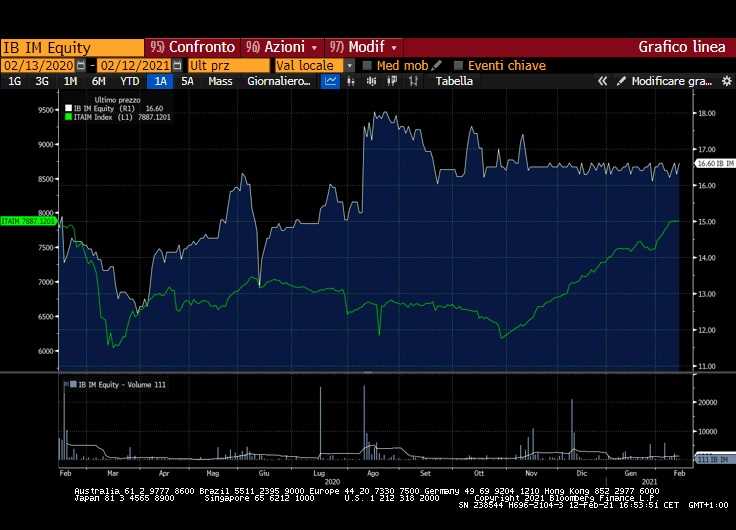Select the 6M time range tab
Screen dimensions: 736x530
98,81
